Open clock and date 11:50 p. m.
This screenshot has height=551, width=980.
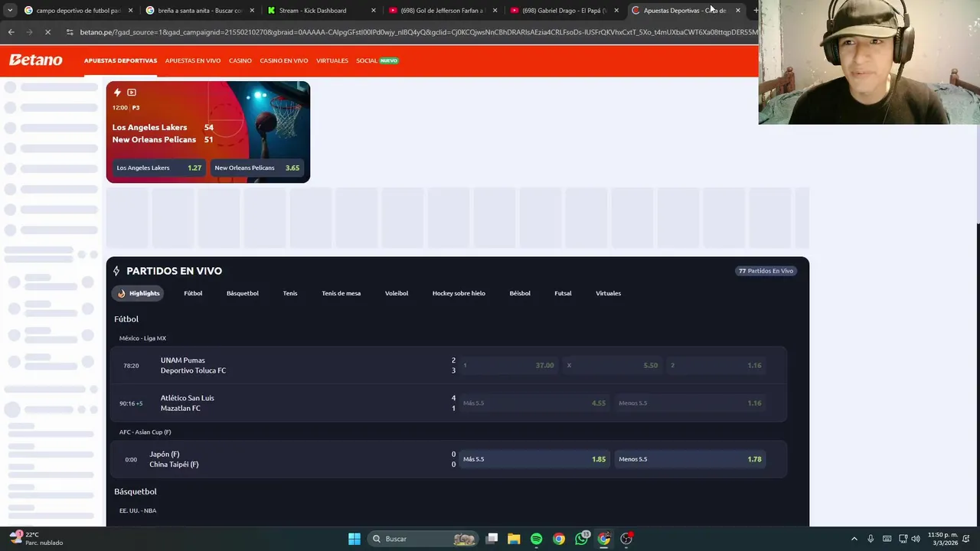coord(942,539)
